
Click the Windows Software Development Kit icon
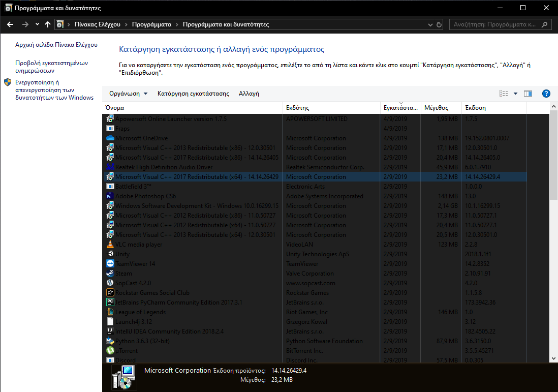[110, 205]
